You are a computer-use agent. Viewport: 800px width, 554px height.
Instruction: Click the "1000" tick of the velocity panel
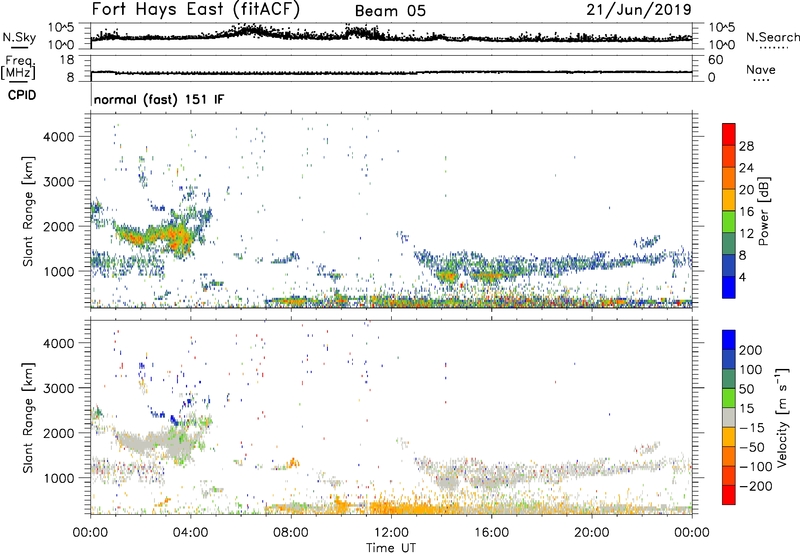(59, 478)
